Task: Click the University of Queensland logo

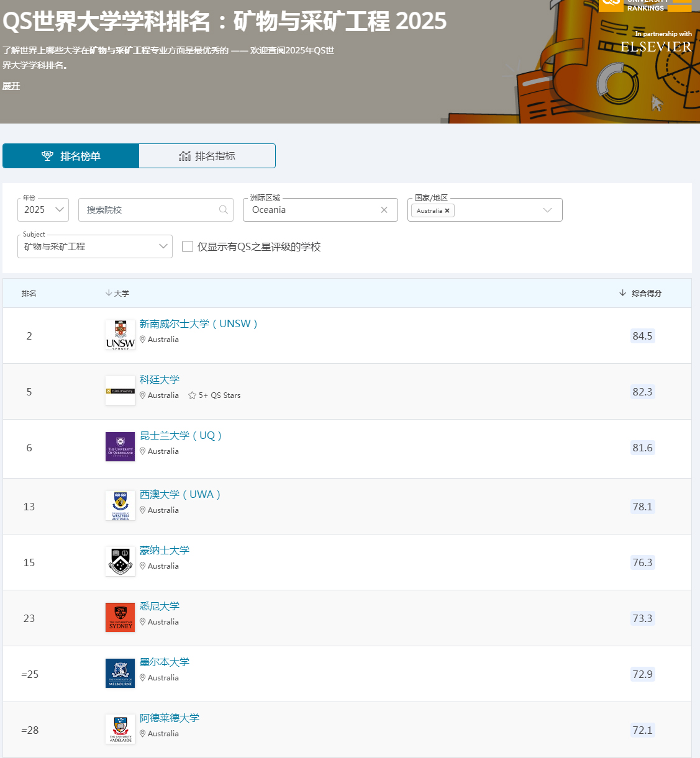Action: 120,447
